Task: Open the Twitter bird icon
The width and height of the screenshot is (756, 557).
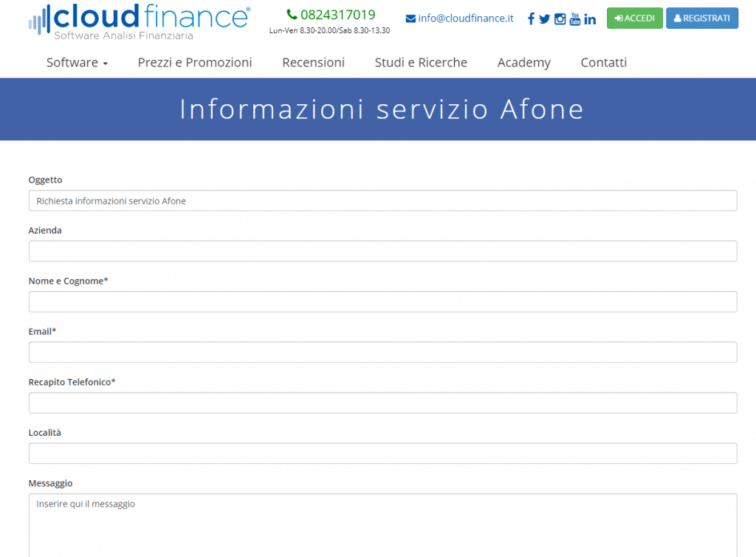Action: (544, 18)
